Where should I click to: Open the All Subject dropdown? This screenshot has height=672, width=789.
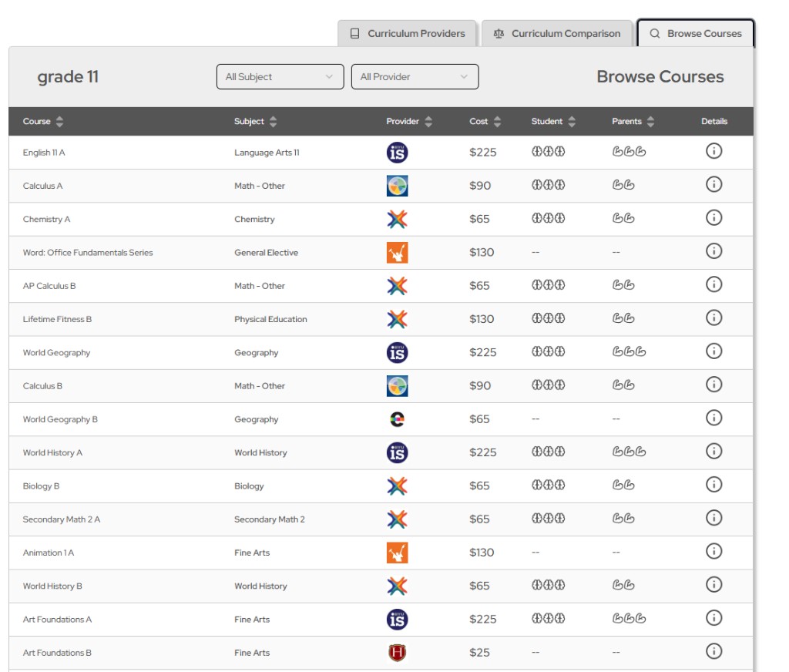tap(280, 76)
